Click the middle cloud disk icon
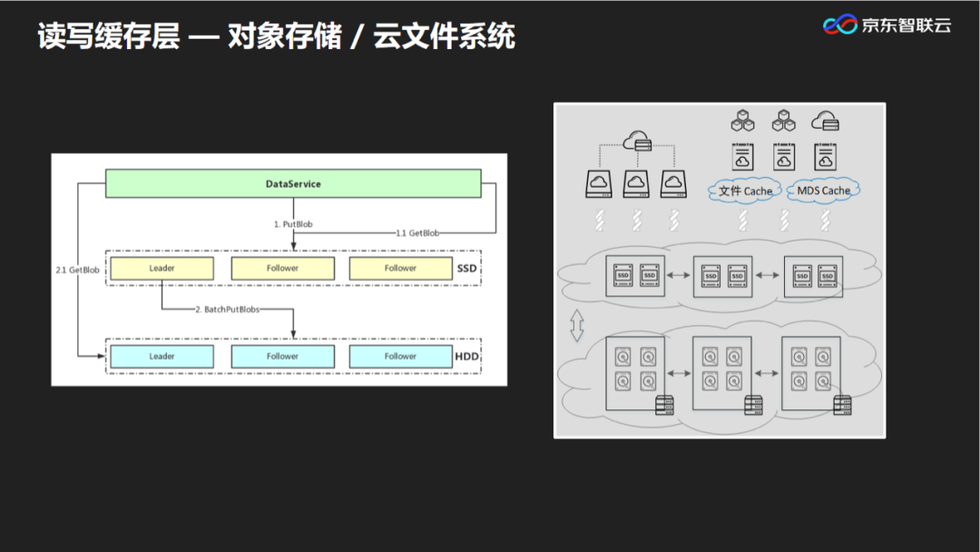This screenshot has height=552, width=980. 635,184
